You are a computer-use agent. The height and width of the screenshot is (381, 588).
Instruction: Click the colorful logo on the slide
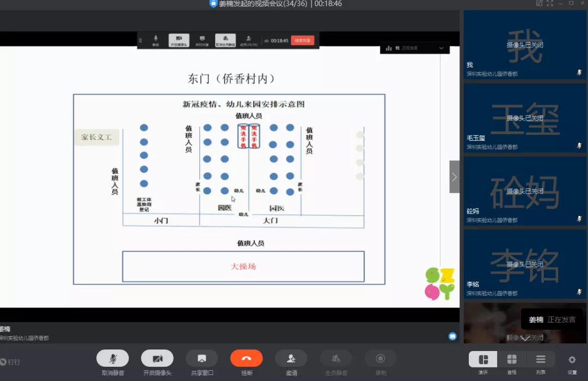[x=439, y=284]
